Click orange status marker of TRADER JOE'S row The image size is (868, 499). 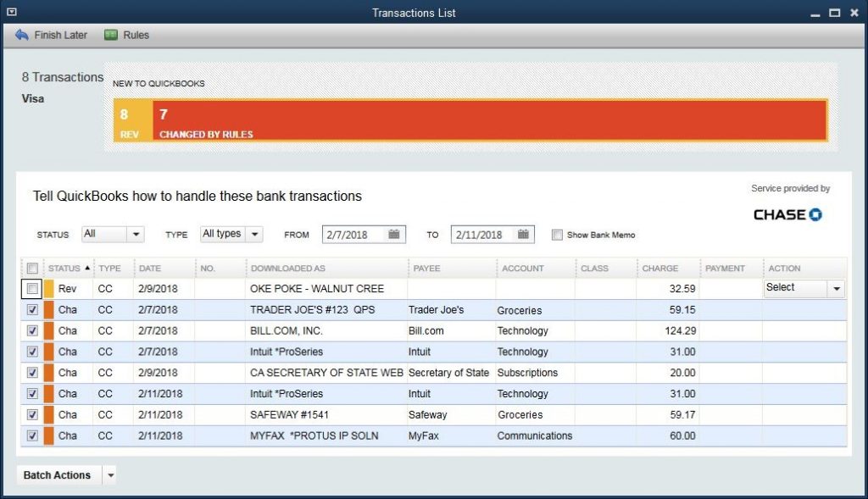[x=48, y=310]
